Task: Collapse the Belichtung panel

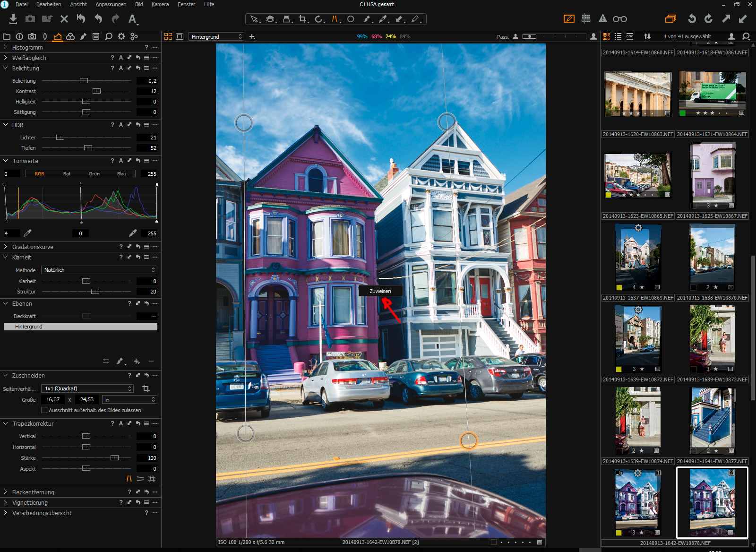Action: pyautogui.click(x=6, y=68)
